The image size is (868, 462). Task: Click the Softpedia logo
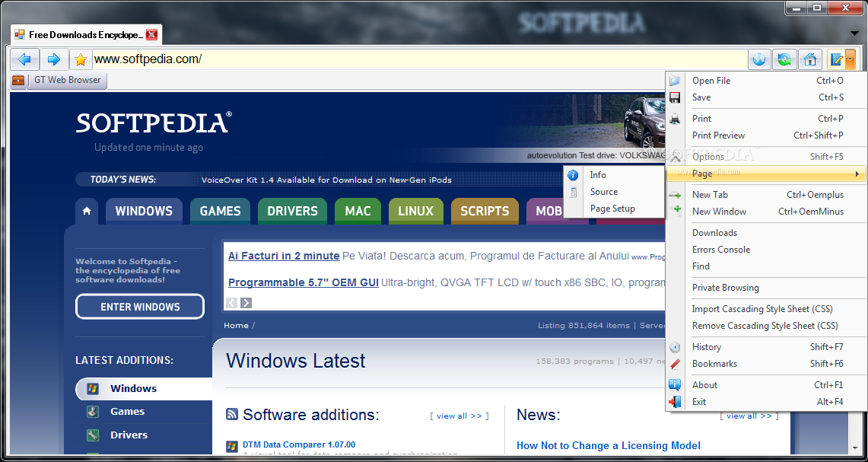[x=154, y=123]
